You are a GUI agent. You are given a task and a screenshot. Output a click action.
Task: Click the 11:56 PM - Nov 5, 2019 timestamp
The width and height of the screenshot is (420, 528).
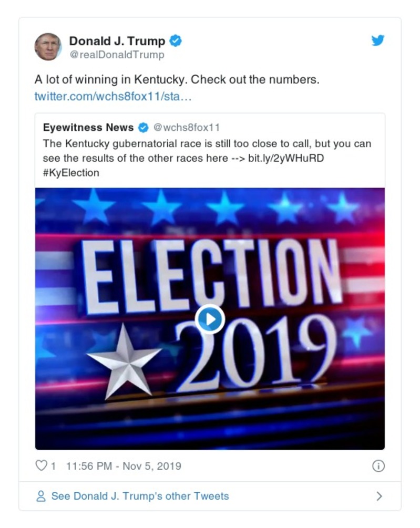point(124,466)
